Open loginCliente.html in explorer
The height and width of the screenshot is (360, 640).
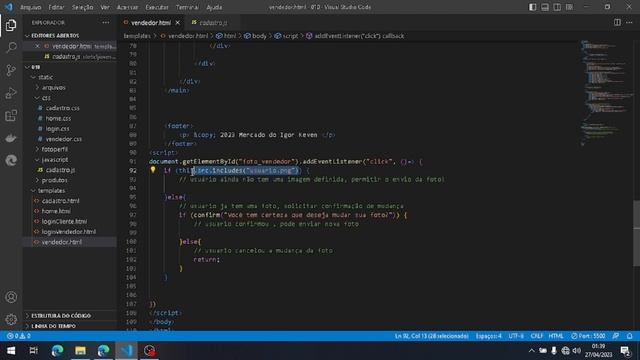[64, 221]
